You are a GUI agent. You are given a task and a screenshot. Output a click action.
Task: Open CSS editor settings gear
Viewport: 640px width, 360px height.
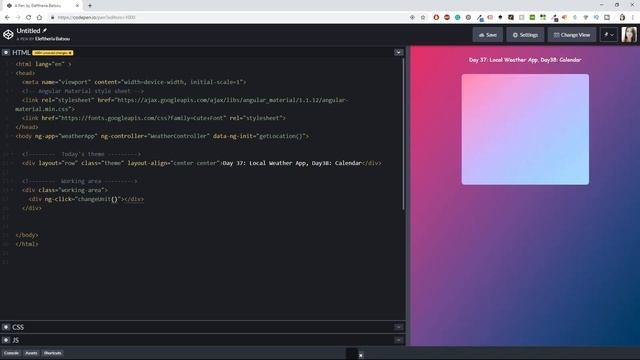[6, 327]
